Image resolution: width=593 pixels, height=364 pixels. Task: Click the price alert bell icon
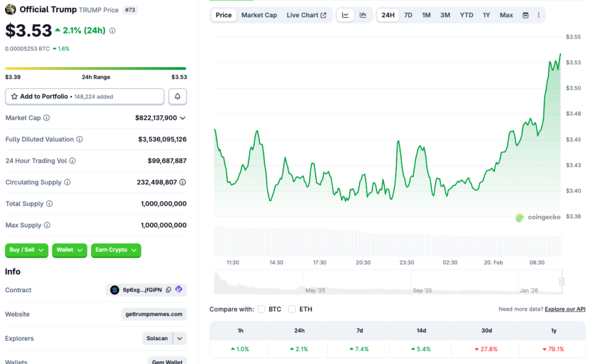pyautogui.click(x=177, y=97)
